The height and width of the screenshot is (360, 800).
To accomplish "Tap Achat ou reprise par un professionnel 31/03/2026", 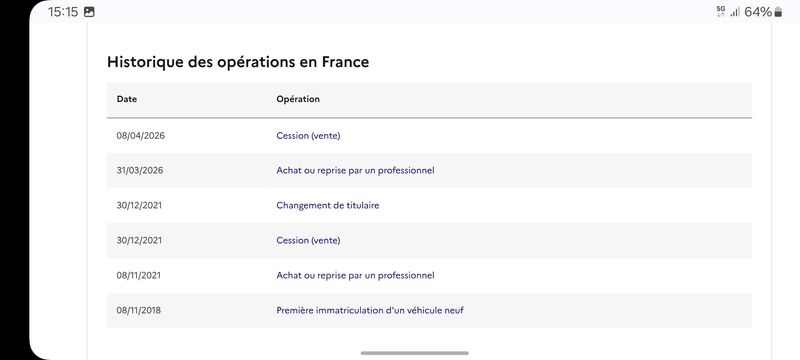I will click(x=356, y=170).
